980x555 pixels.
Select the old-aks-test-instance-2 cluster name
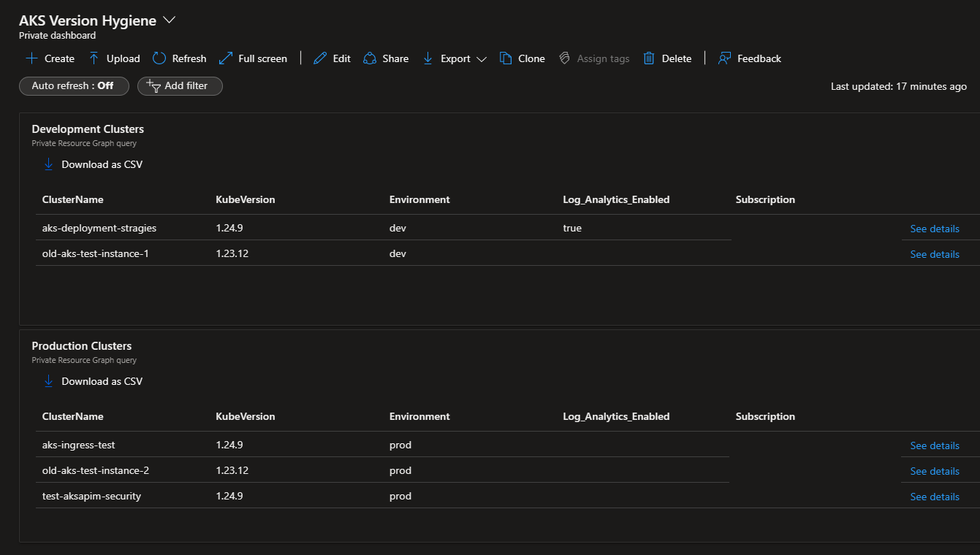(x=96, y=470)
